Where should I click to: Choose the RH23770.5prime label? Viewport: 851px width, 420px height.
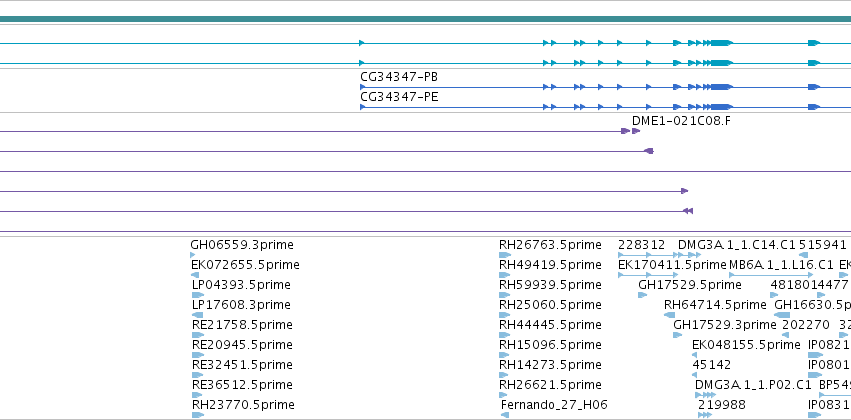[x=243, y=405]
